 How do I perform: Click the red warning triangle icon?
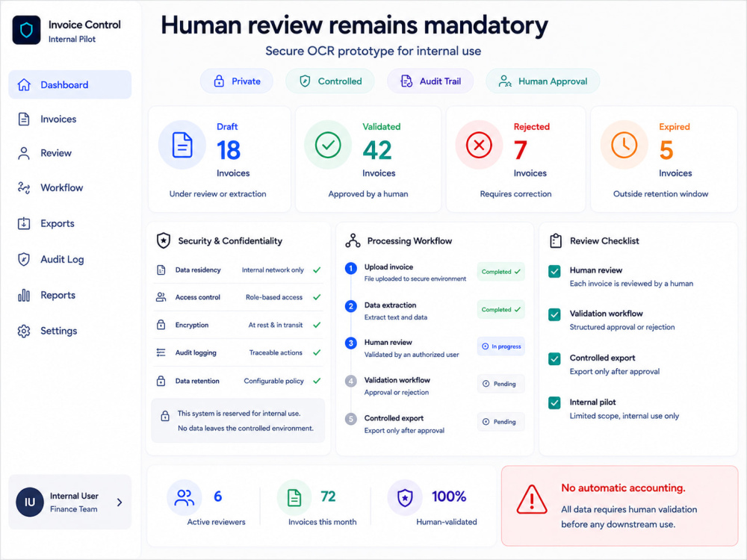point(532,500)
